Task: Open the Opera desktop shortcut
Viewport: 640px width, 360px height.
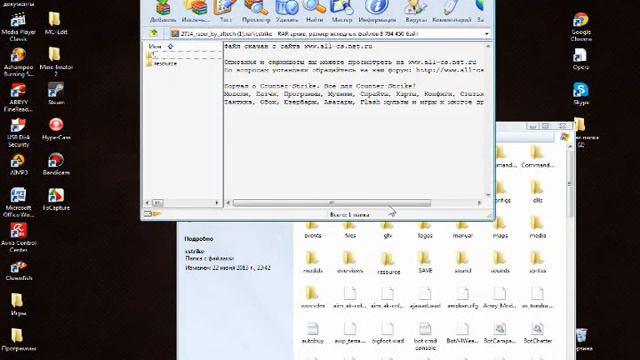Action: coord(581,59)
